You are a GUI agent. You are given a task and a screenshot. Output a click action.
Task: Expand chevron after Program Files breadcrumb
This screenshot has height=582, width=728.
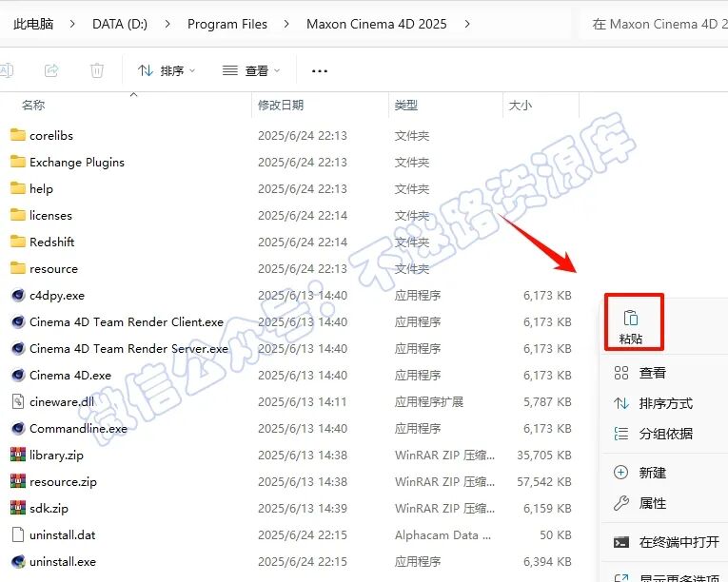coord(286,24)
